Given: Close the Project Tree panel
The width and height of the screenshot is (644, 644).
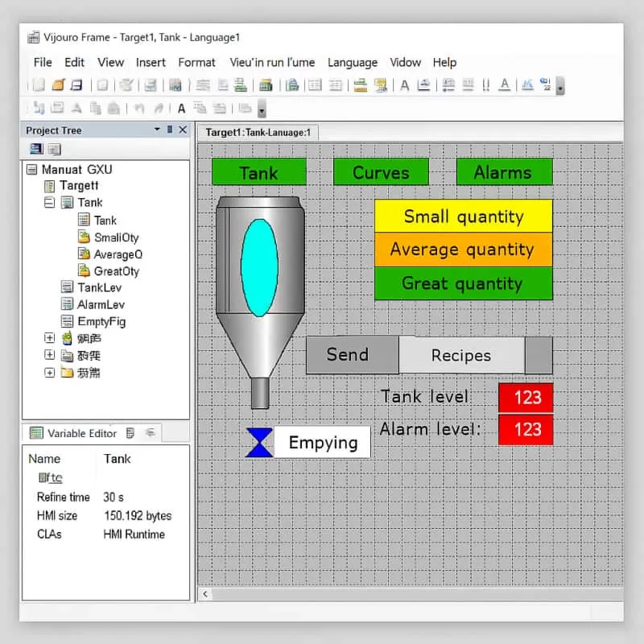Looking at the screenshot, I should [x=183, y=130].
